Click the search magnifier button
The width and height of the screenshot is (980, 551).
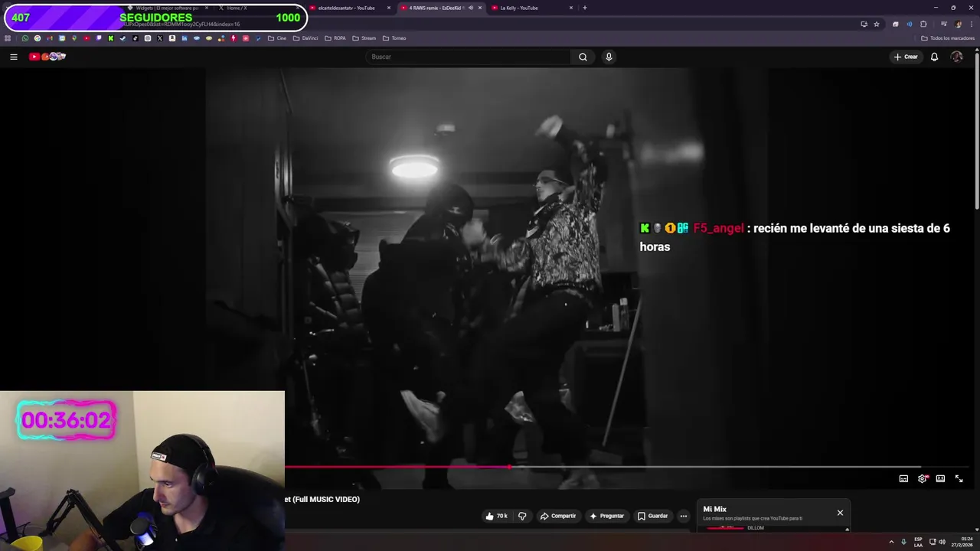(583, 57)
